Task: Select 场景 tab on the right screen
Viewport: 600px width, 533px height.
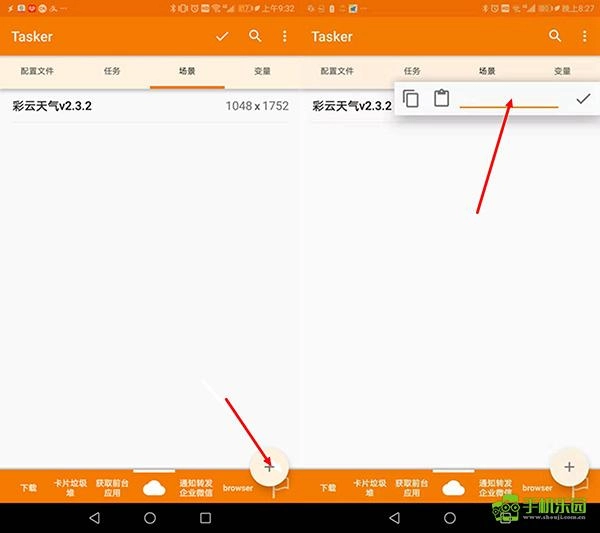Action: click(487, 72)
